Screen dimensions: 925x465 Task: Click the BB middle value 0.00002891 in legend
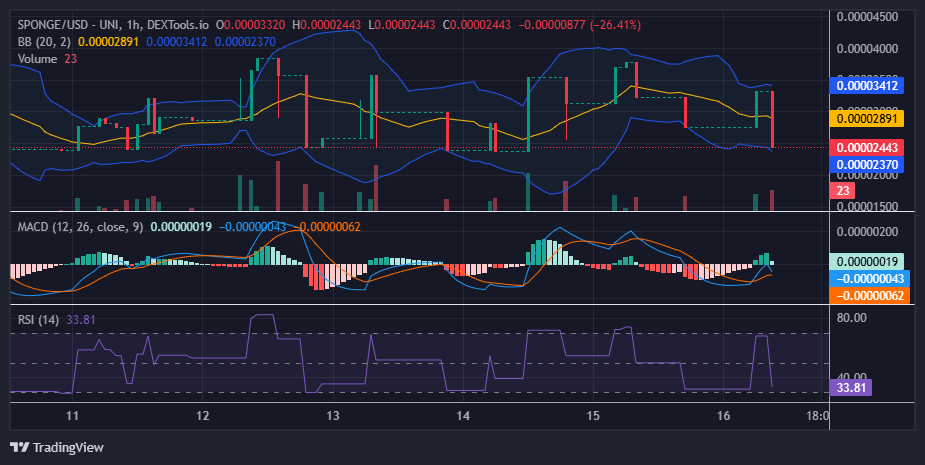click(109, 42)
